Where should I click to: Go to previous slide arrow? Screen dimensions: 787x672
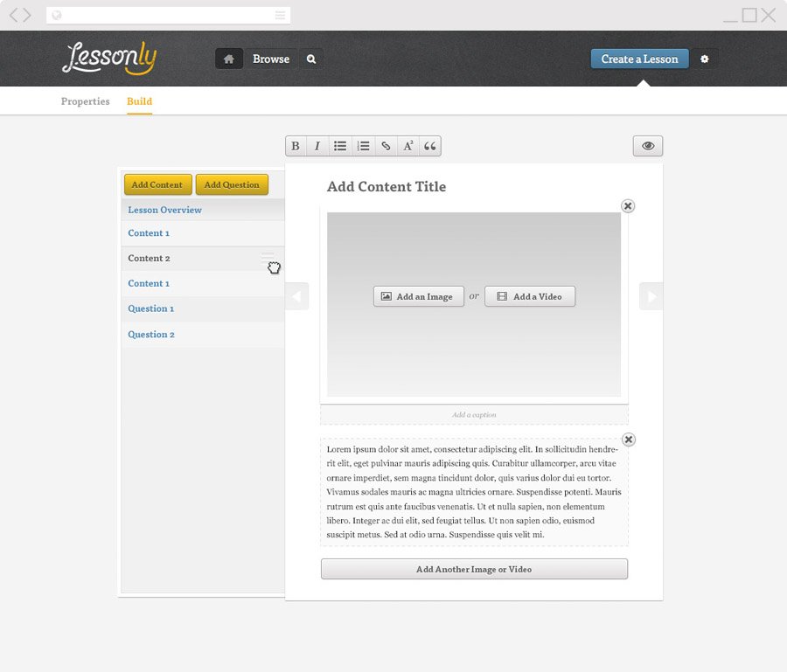point(296,296)
